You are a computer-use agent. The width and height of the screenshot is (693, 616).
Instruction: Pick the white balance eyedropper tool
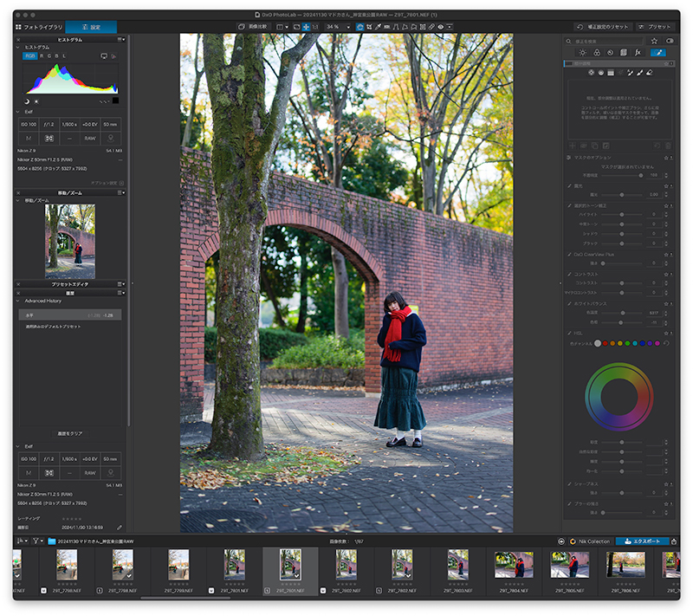(x=378, y=27)
